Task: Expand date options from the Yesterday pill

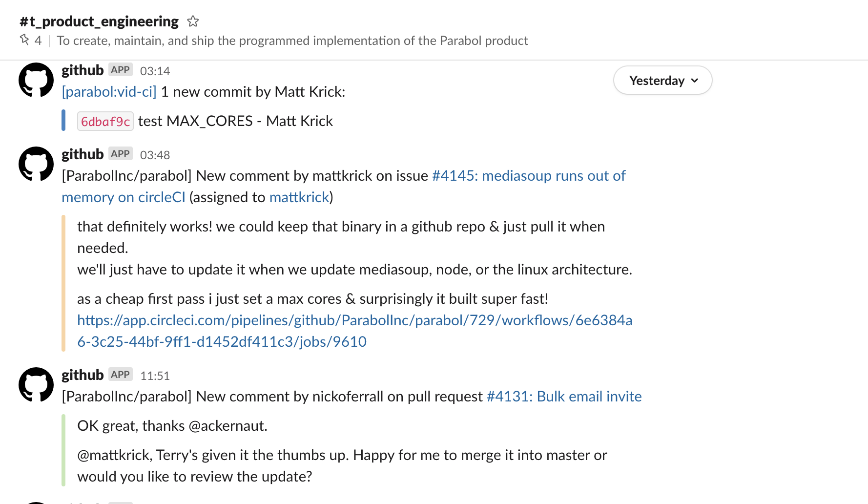Action: tap(662, 80)
